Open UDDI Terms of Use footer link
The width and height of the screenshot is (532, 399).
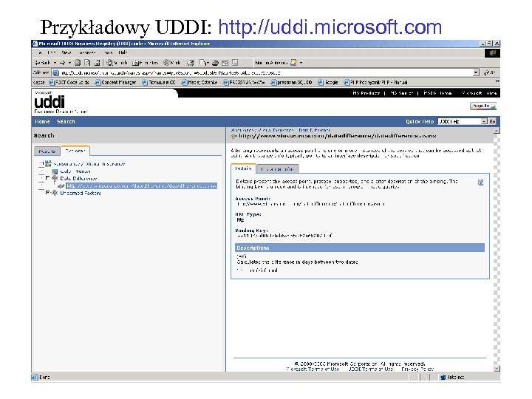point(370,369)
